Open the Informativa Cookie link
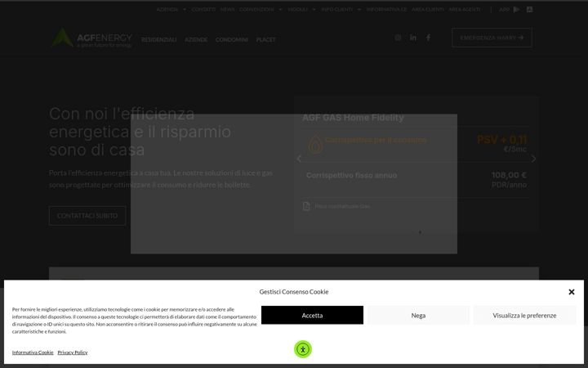The height and width of the screenshot is (368, 588). click(33, 352)
